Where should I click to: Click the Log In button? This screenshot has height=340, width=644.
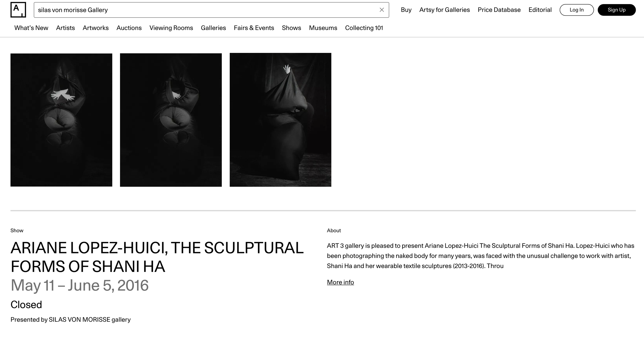coord(577,10)
